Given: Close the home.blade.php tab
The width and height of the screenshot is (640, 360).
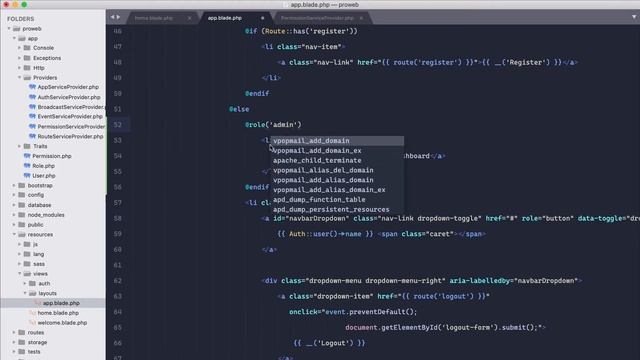Looking at the screenshot, I should [189, 18].
